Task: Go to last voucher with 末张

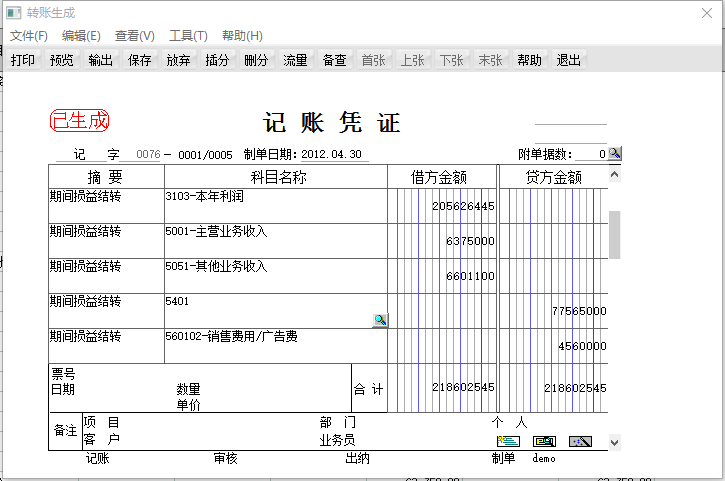Action: tap(491, 60)
